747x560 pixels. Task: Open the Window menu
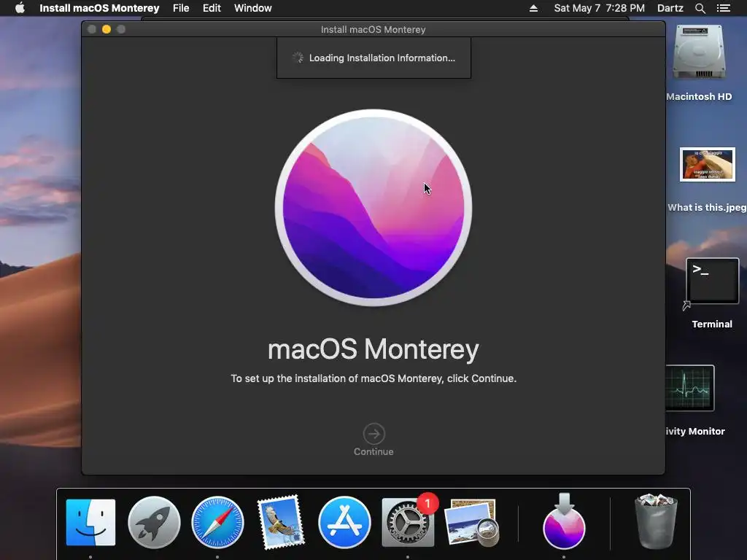[x=252, y=8]
